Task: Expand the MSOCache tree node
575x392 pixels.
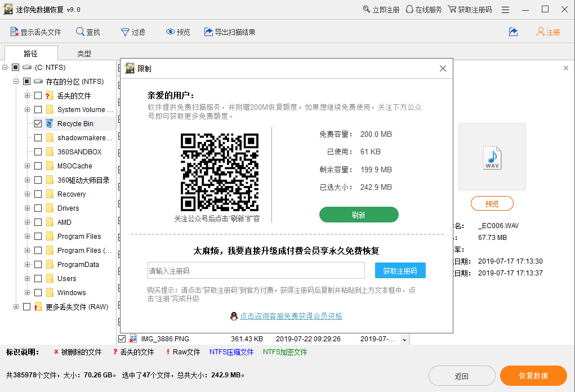Action: coord(27,166)
